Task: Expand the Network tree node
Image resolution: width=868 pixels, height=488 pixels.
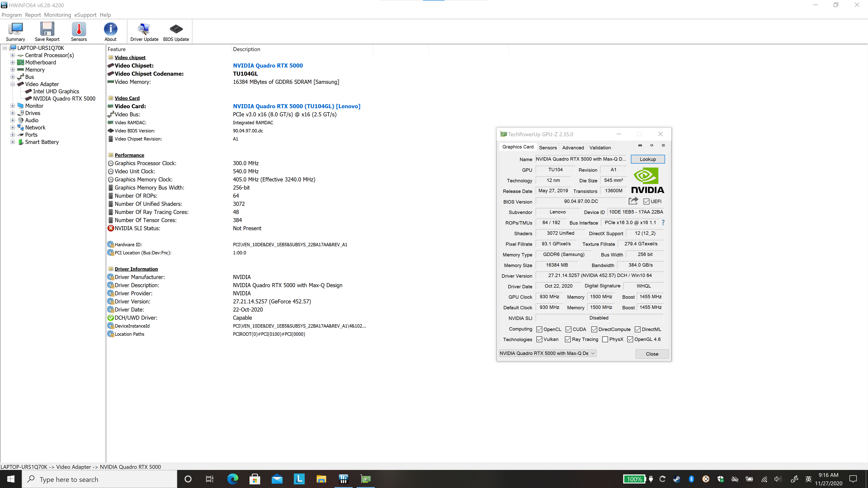Action: 12,128
